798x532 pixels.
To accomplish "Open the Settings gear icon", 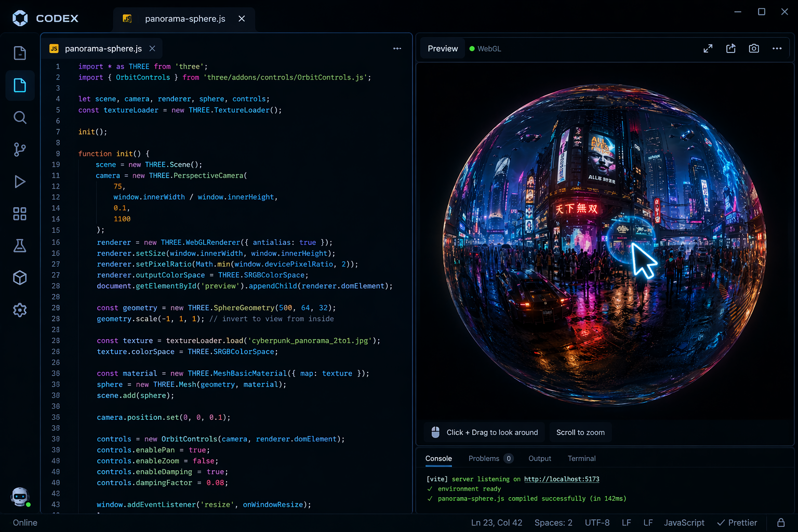I will click(20, 310).
